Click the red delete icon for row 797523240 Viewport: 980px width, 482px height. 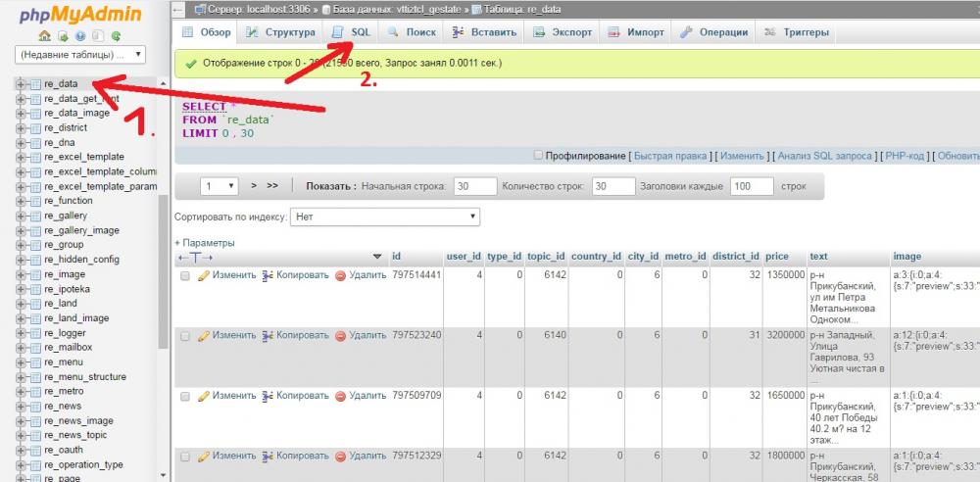(341, 335)
